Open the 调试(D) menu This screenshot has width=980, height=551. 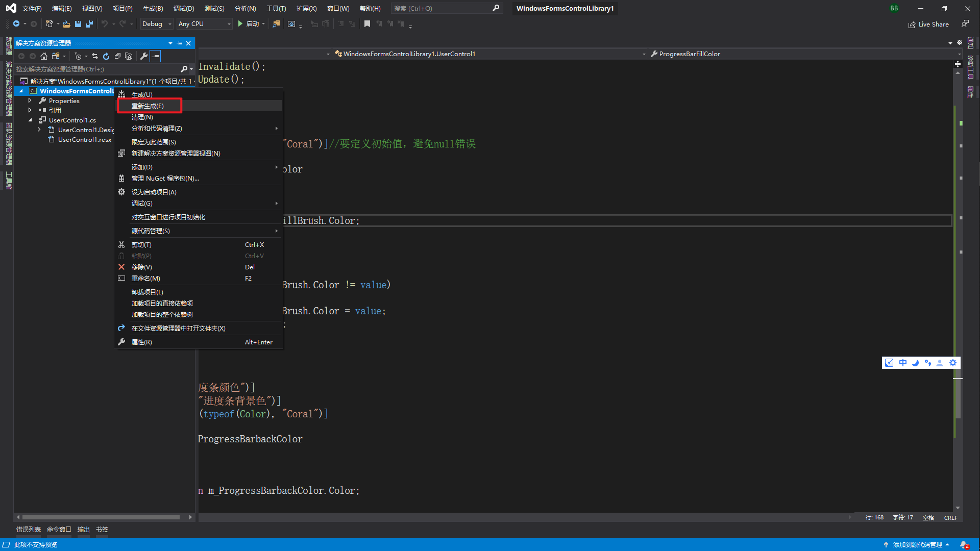pos(184,8)
